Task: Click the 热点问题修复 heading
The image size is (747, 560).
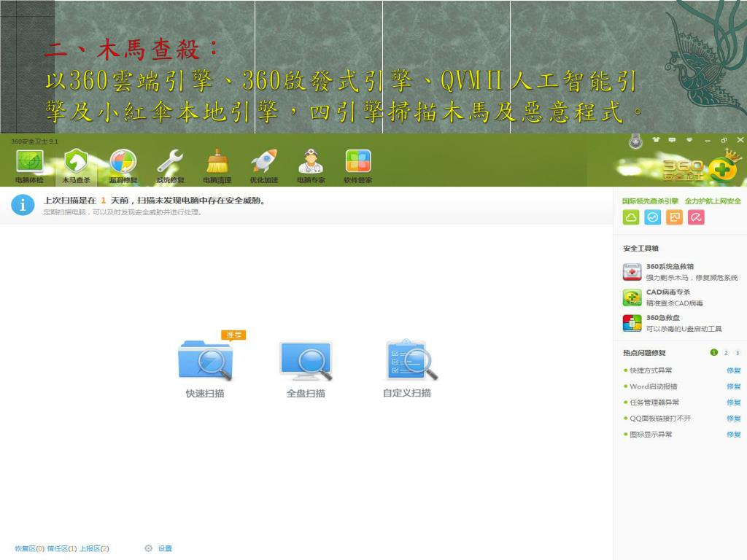Action: pyautogui.click(x=644, y=353)
